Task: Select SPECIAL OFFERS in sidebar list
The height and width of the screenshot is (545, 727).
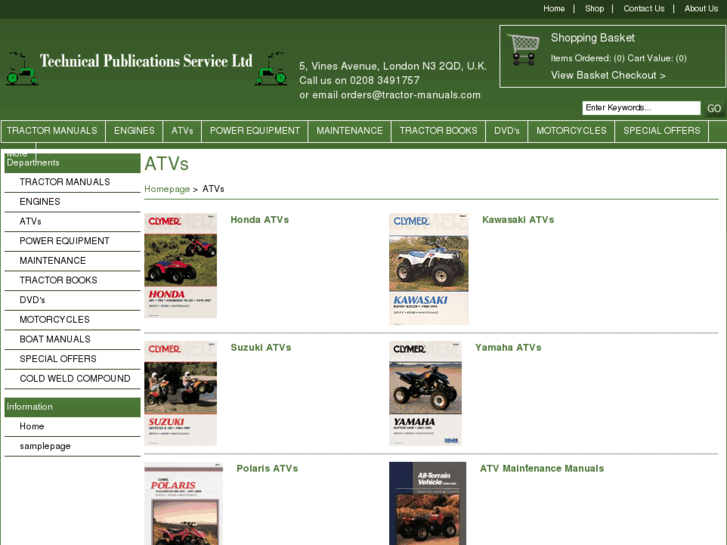Action: click(58, 359)
